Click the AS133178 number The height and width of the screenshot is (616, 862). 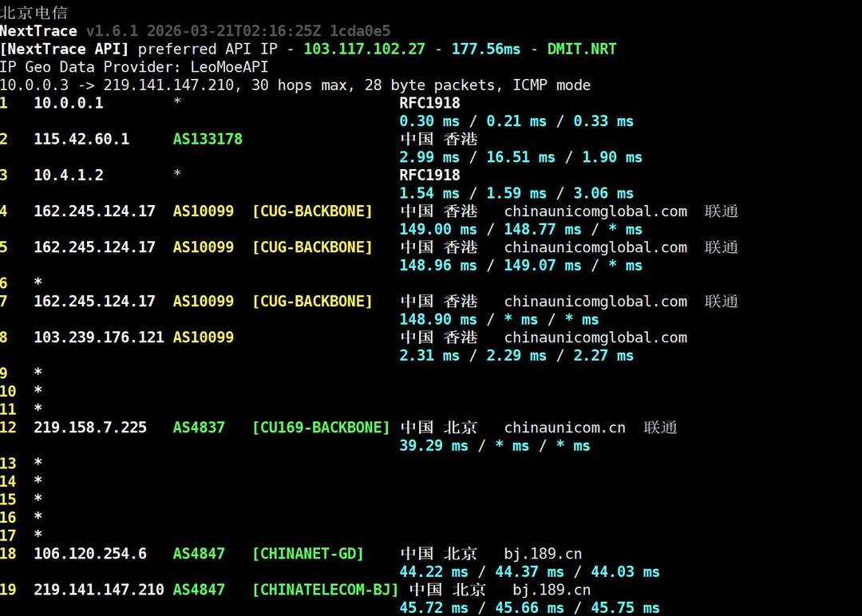point(208,139)
